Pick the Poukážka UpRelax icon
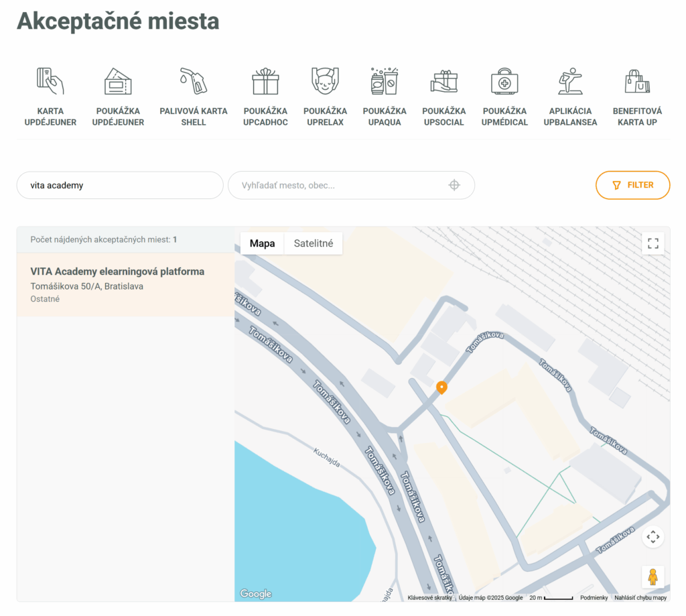 pyautogui.click(x=325, y=81)
